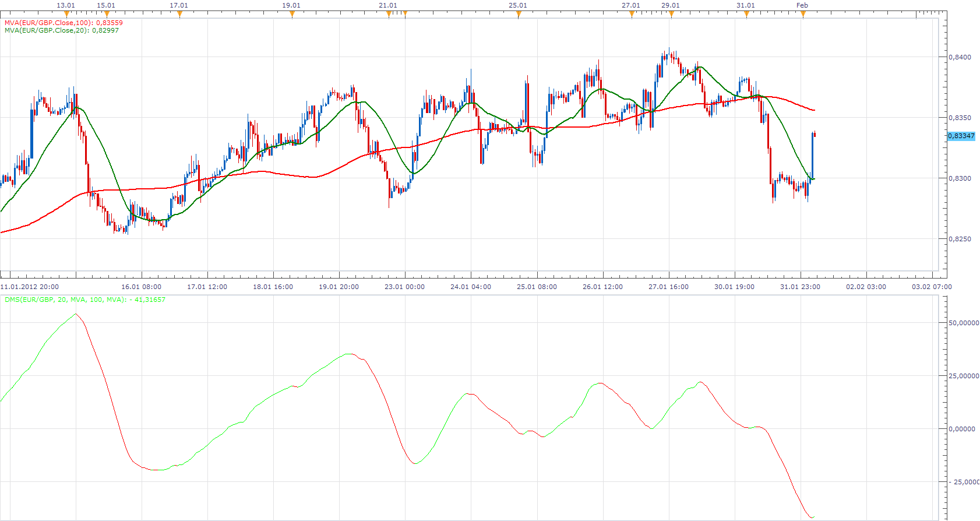The height and width of the screenshot is (521, 980).
Task: Click the 0,00000 oscillator zero level label
Action: tap(962, 429)
